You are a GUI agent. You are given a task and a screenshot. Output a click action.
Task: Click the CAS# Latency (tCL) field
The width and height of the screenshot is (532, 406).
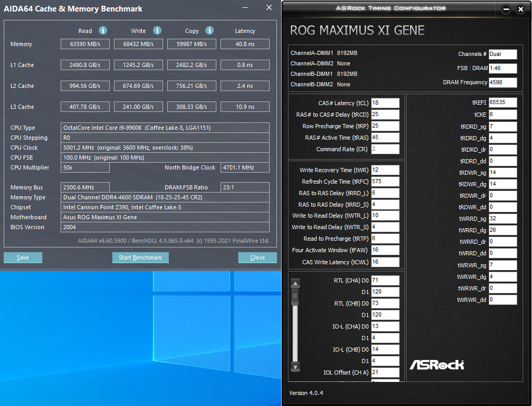385,103
